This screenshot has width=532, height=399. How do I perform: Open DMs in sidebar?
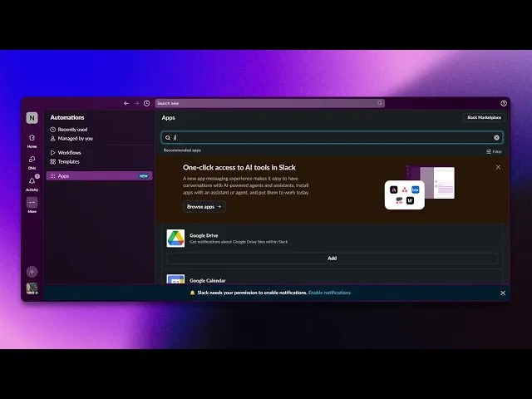point(32,163)
